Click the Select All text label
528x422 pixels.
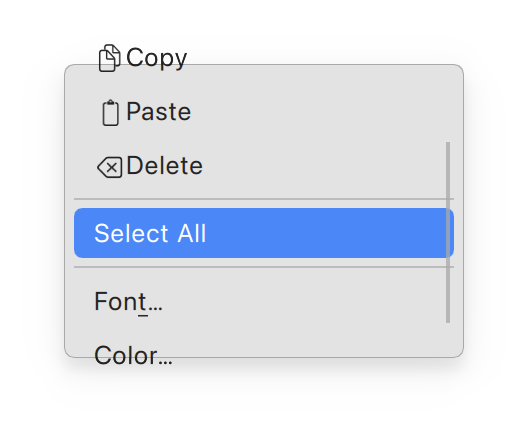(150, 233)
